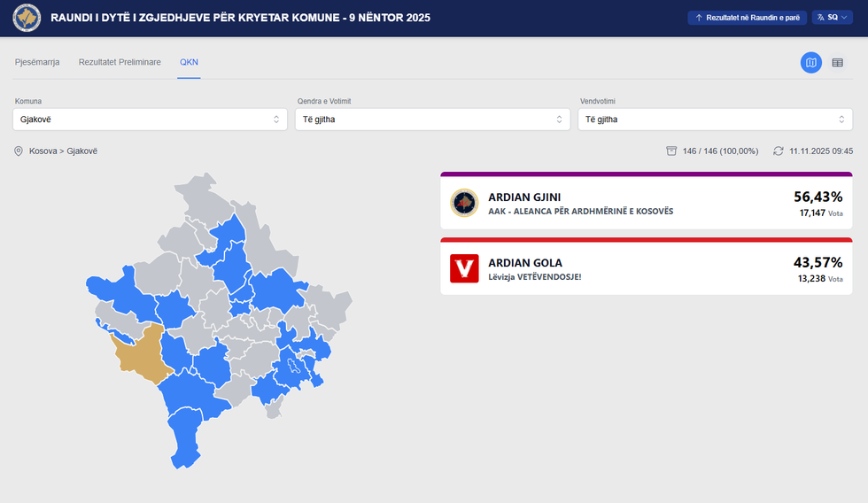Select the highlighted Gjakovë municipality on map
Screen dimensions: 868x503
[x=142, y=354]
